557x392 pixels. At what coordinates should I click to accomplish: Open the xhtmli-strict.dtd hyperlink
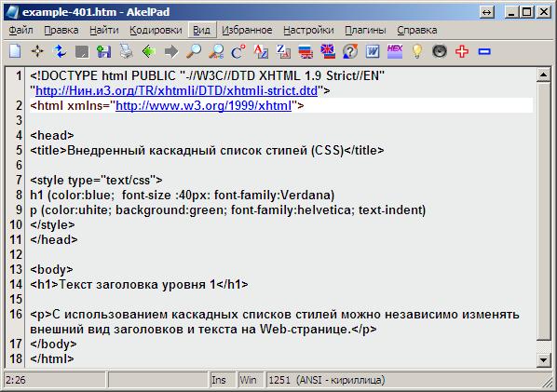(x=177, y=91)
